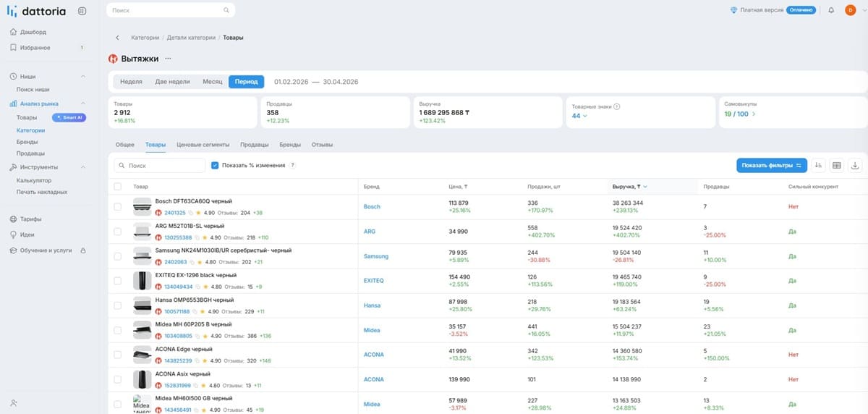Click diamond icon beside Платная версия
This screenshot has width=868, height=414.
tap(734, 10)
